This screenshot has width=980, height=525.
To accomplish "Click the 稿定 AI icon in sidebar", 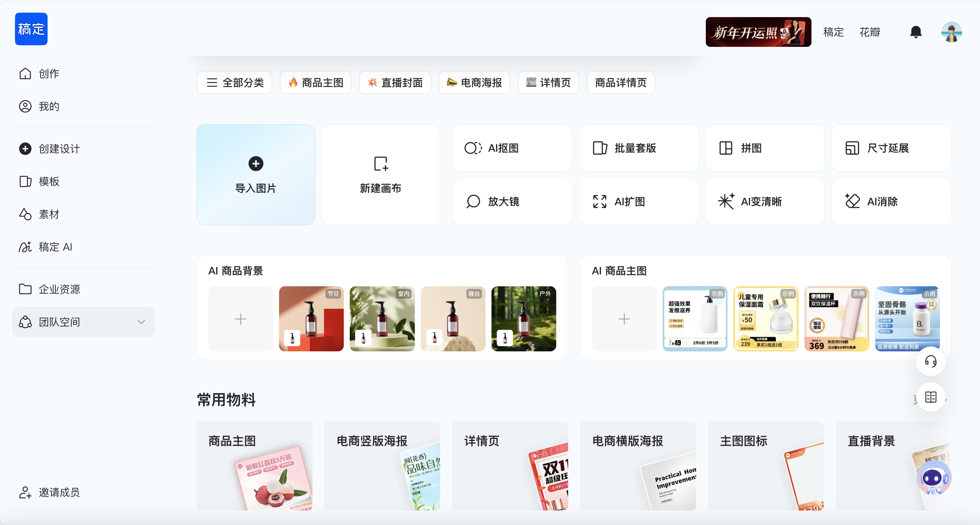I will pyautogui.click(x=25, y=247).
